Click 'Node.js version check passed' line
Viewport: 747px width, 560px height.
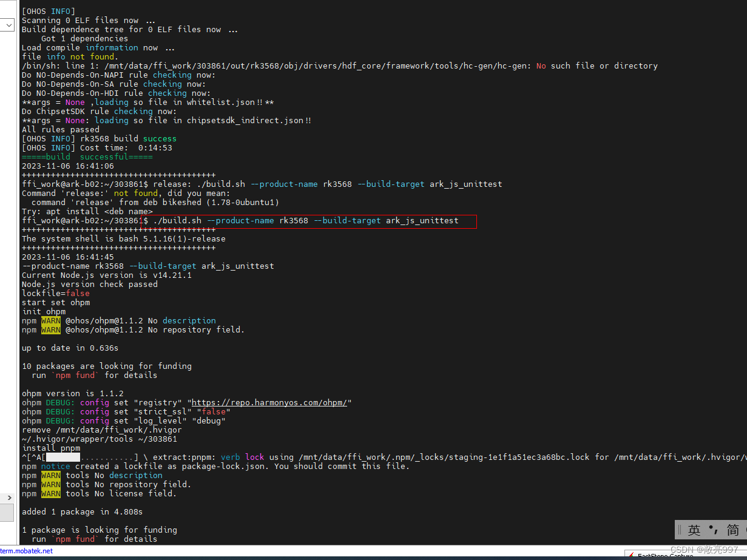click(x=90, y=284)
